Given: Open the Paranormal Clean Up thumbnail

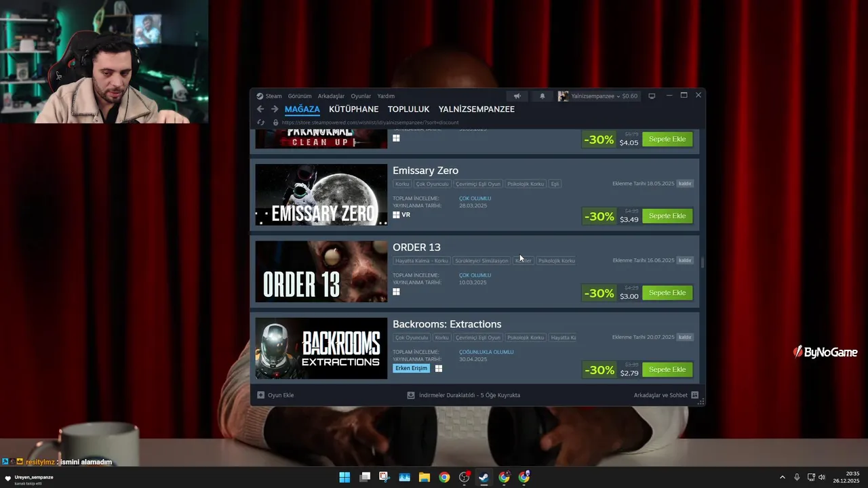Looking at the screenshot, I should (x=321, y=138).
